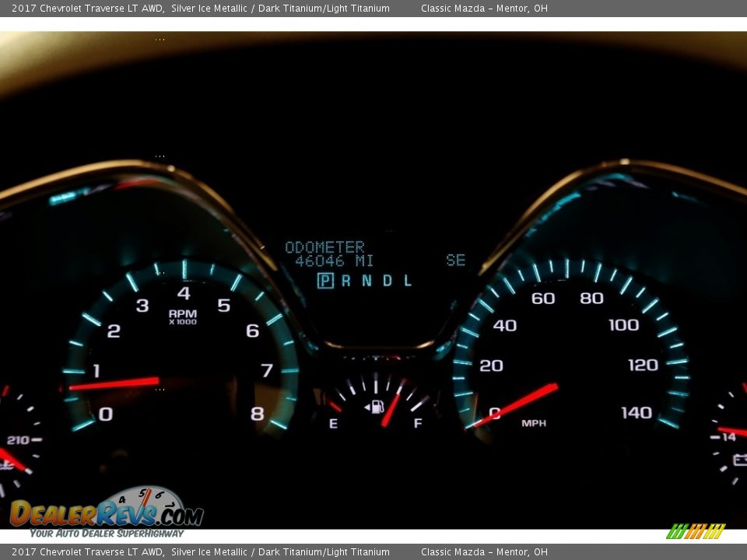Click the fuel gauge red needle
The image size is (747, 560).
(391, 408)
